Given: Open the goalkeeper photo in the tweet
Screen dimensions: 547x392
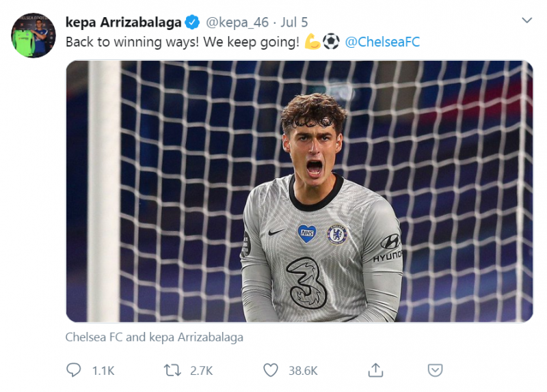Looking at the screenshot, I should point(299,191).
